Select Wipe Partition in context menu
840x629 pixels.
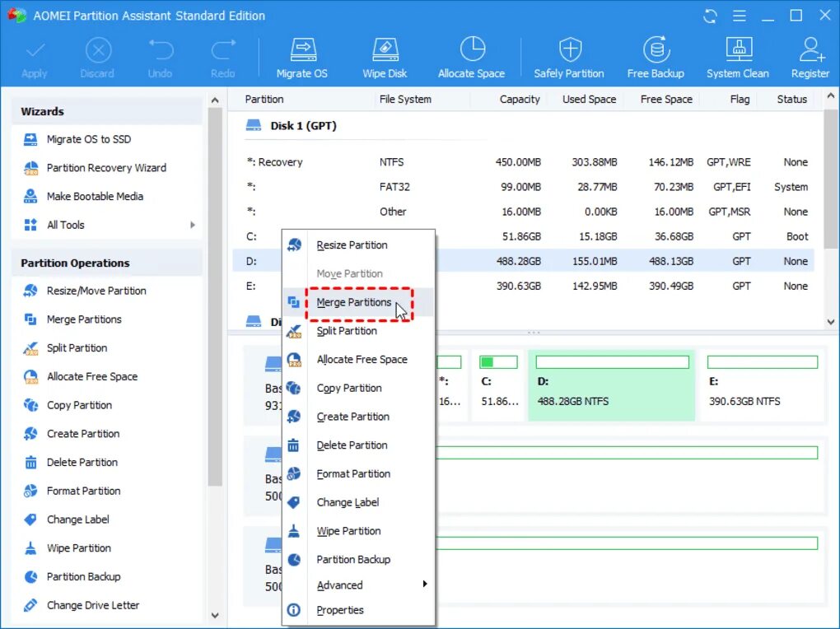pyautogui.click(x=358, y=531)
